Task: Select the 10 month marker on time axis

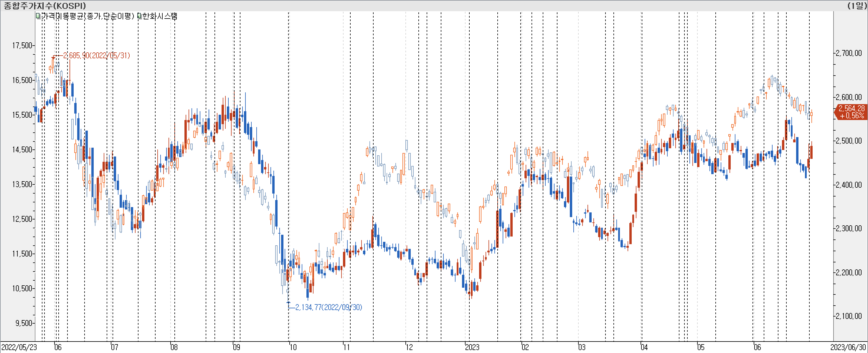Action: coord(293,347)
